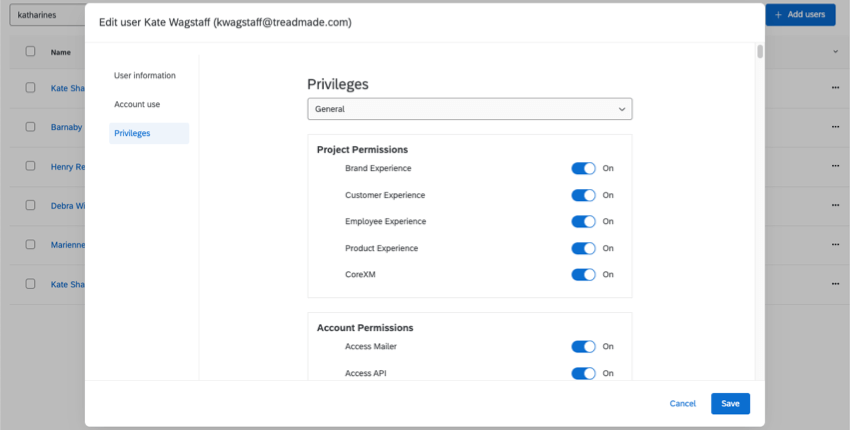The width and height of the screenshot is (850, 430).
Task: Open the User information section
Action: pos(145,76)
